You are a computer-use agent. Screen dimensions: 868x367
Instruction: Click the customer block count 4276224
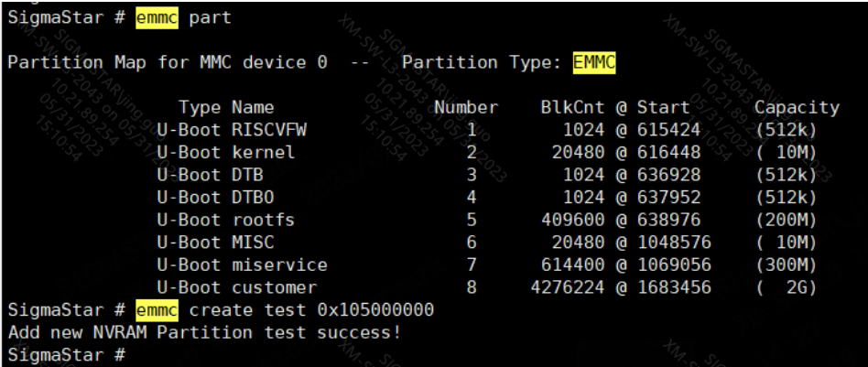567,287
